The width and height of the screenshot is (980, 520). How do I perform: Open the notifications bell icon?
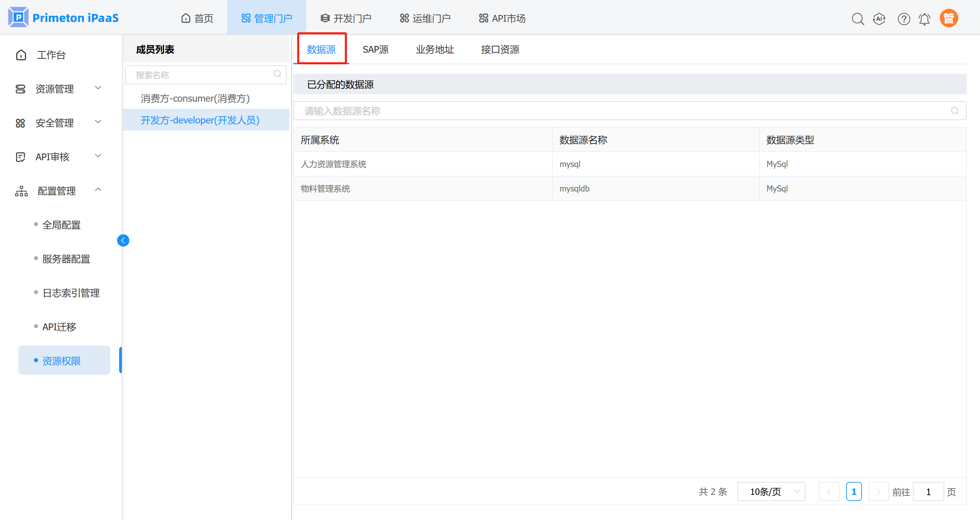(924, 19)
